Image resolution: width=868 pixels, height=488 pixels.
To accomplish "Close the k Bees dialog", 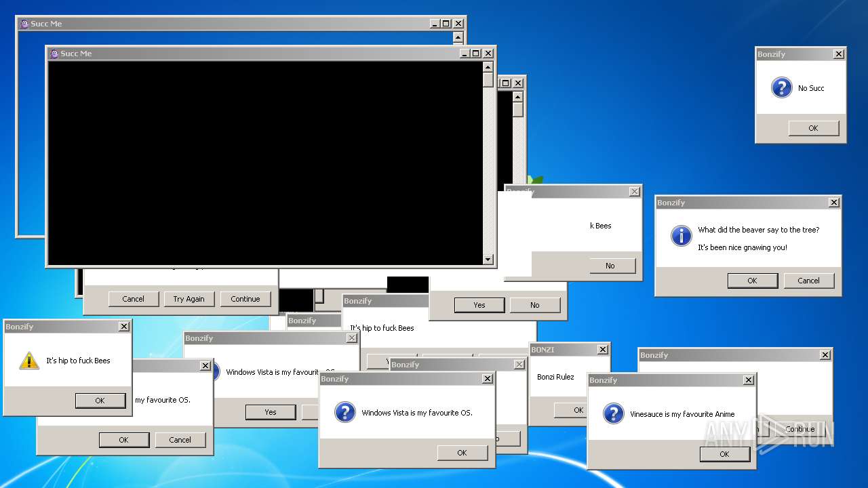I will 634,192.
